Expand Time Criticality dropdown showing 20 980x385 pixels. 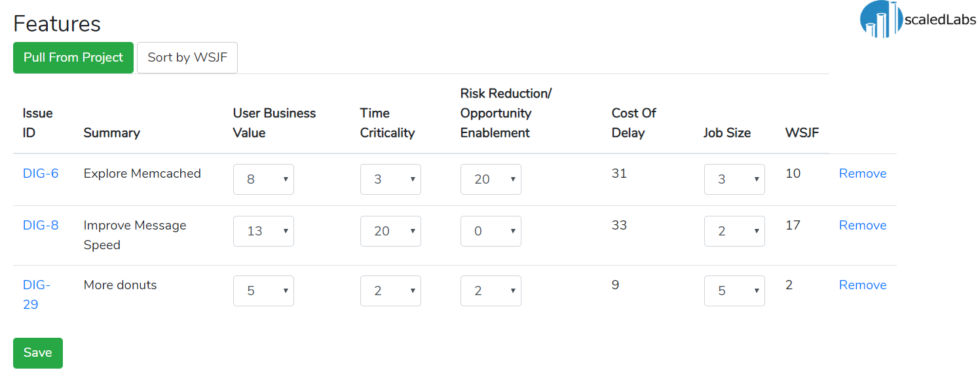point(390,231)
